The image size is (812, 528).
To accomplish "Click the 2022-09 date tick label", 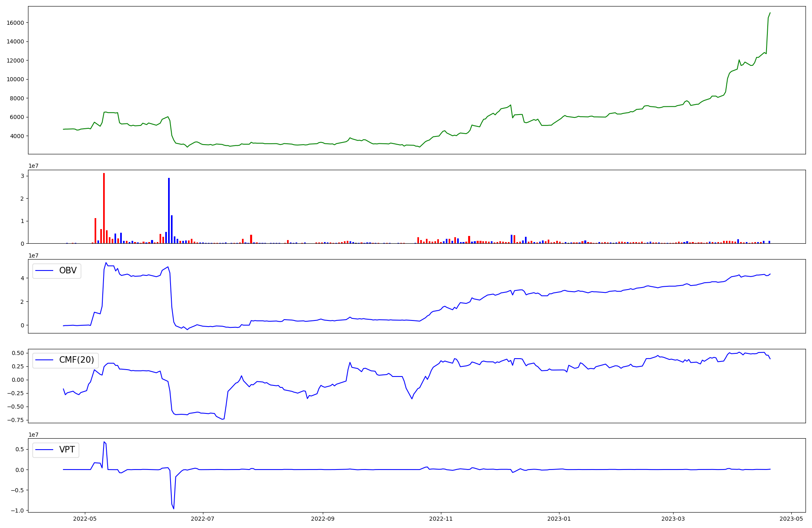I will point(323,519).
